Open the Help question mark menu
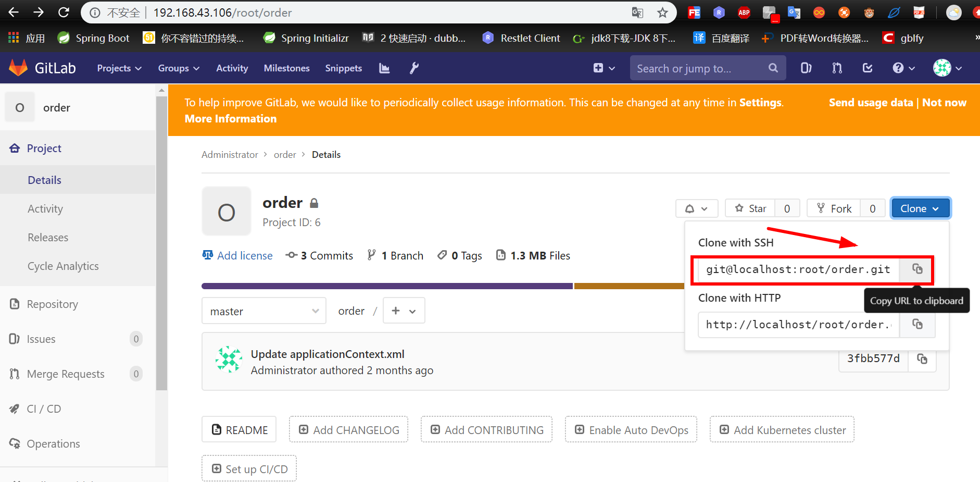 [903, 68]
